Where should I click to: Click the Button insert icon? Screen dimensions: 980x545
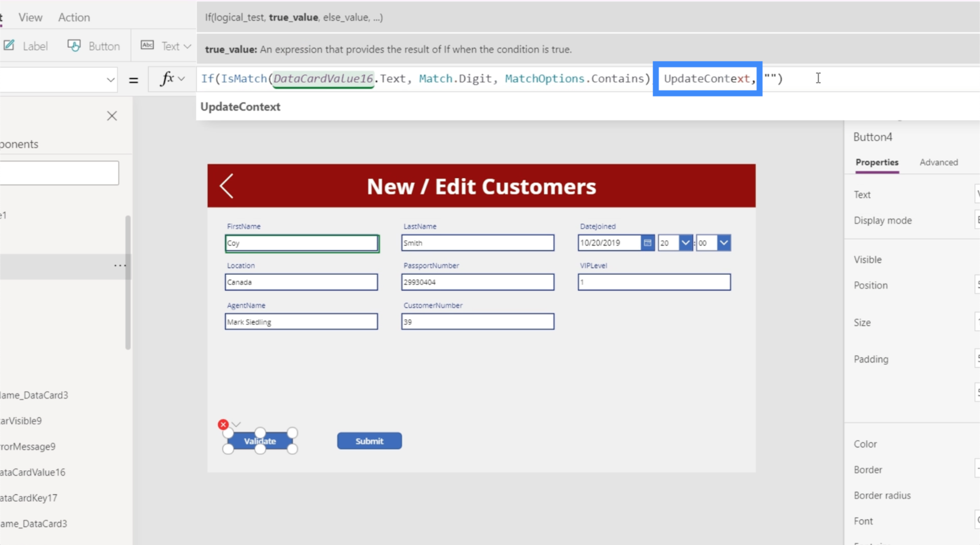coord(74,46)
